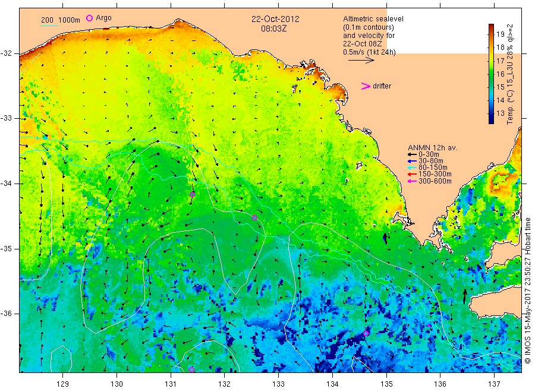
Task: Click the 0.5m/s velocity reference arrow
Action: (361, 61)
